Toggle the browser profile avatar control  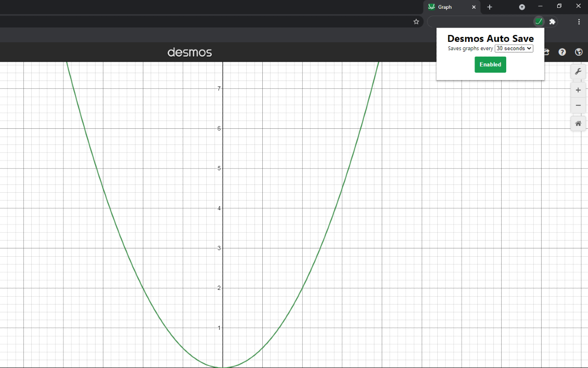(521, 7)
